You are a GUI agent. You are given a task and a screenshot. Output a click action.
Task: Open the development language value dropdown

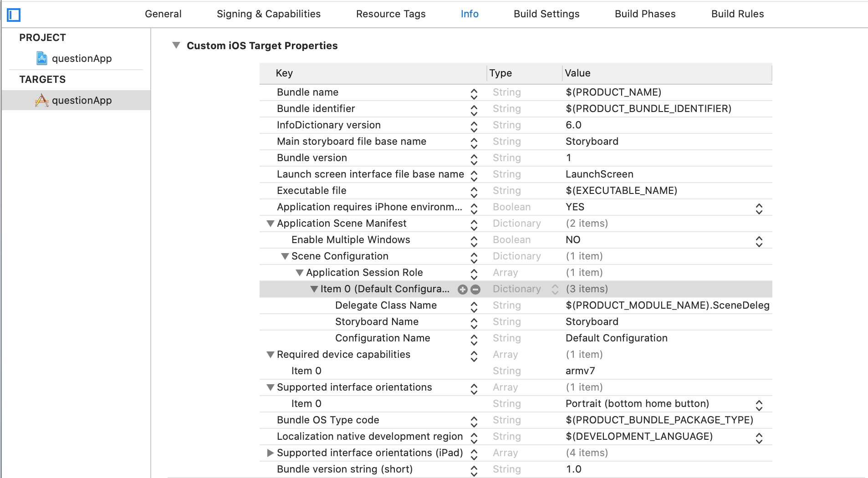click(x=759, y=438)
